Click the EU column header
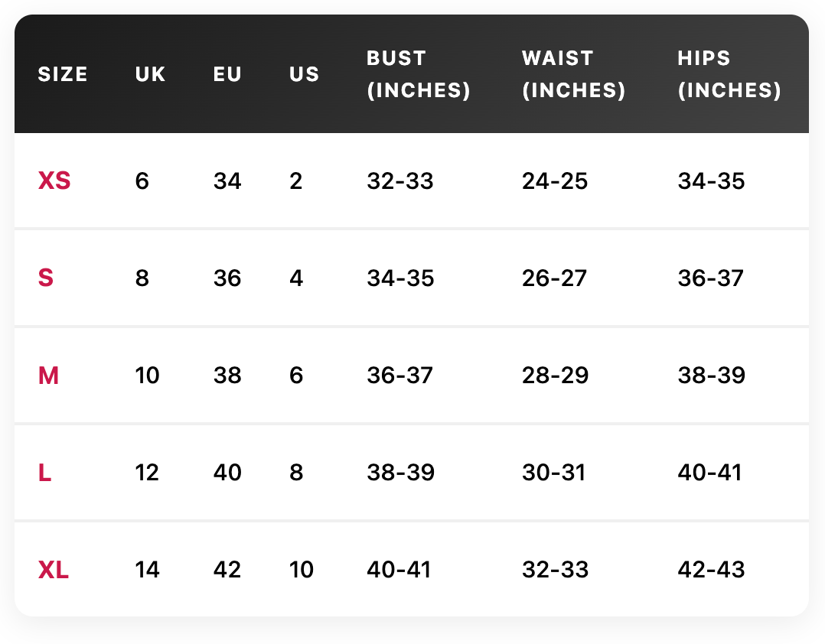Viewport: 825px width, 644px height. [x=227, y=74]
